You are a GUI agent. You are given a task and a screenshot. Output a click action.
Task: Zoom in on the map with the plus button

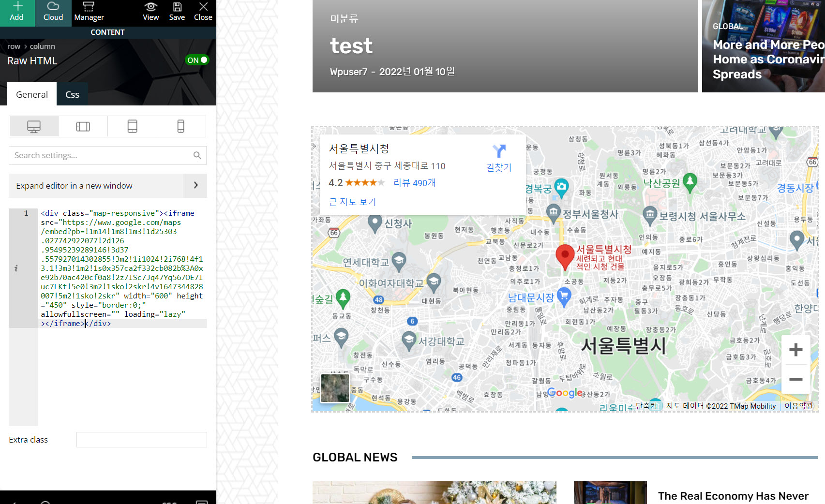pos(796,350)
